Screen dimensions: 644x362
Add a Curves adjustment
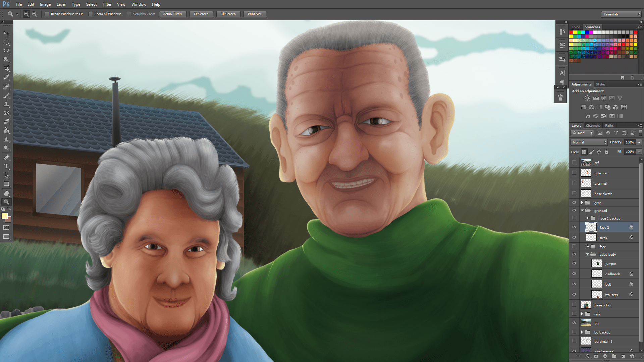[604, 98]
